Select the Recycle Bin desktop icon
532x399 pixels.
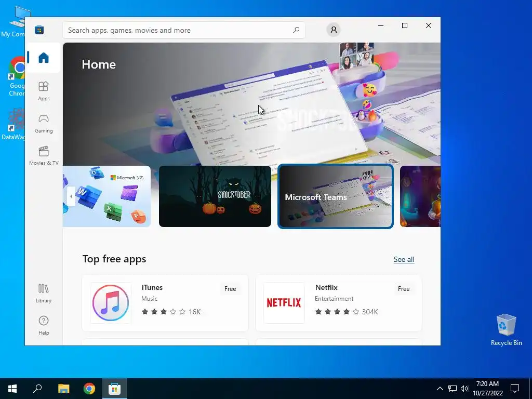click(506, 330)
